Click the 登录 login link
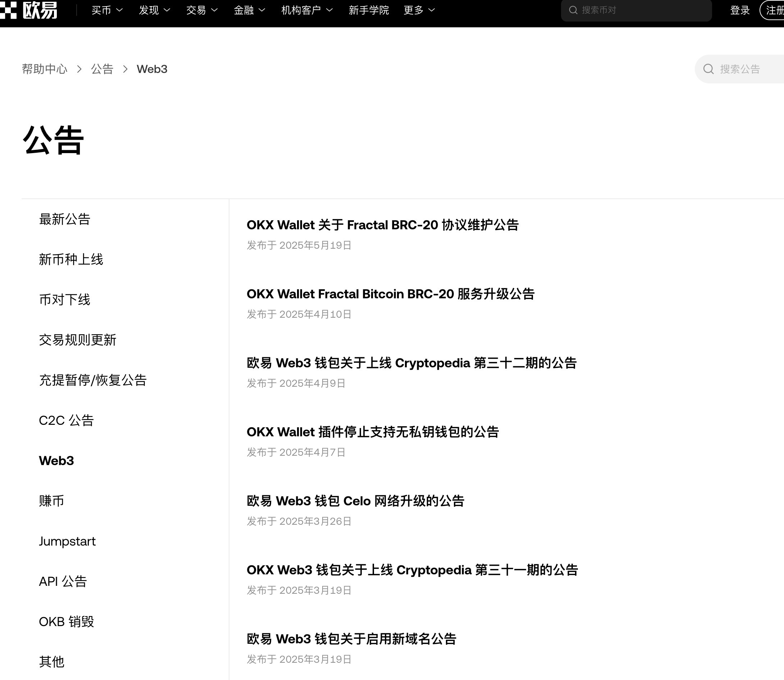This screenshot has width=784, height=680. [x=740, y=10]
